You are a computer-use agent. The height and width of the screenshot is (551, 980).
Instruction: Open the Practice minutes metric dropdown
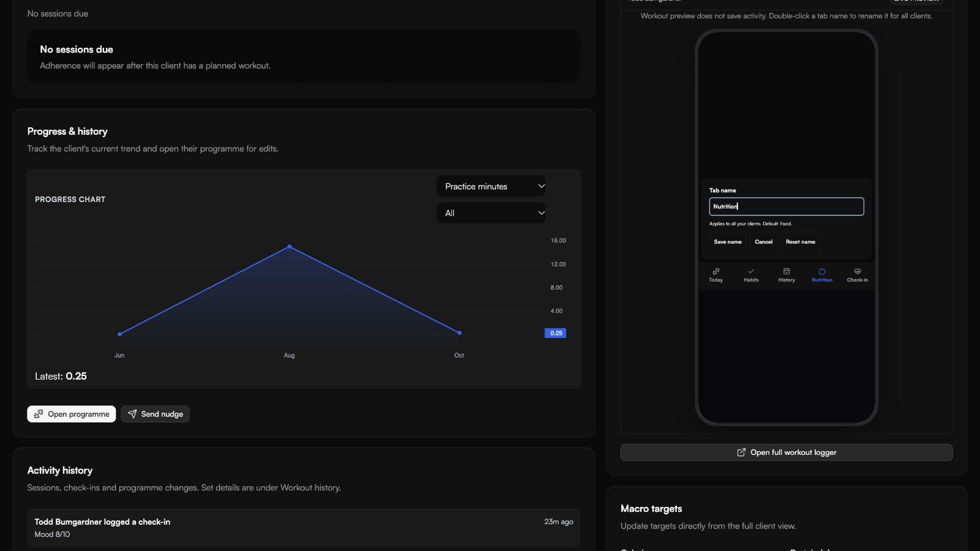(x=491, y=186)
